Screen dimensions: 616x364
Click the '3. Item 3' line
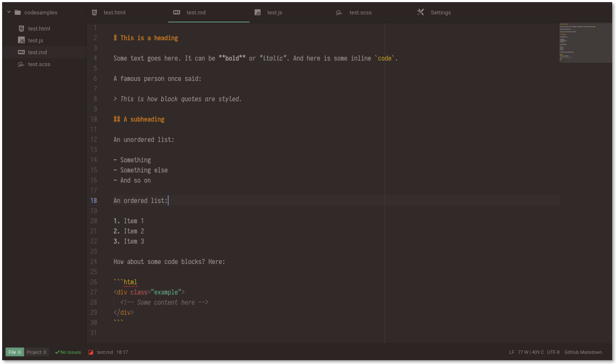129,241
